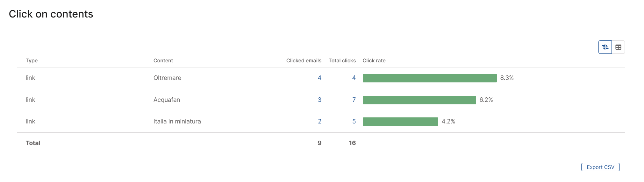Click the Oltremare 8.3% click rate bar
This screenshot has width=644, height=182.
point(430,78)
